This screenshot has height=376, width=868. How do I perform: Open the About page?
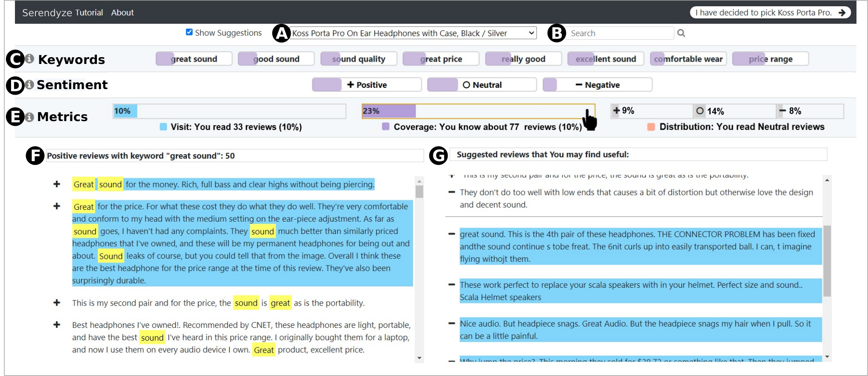point(122,13)
